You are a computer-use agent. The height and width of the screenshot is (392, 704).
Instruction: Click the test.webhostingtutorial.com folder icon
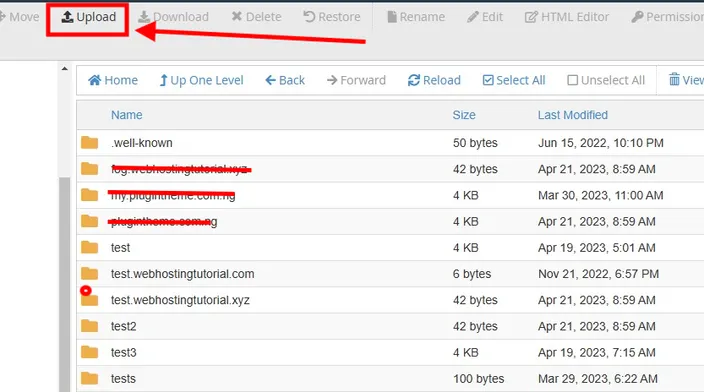[x=89, y=273]
